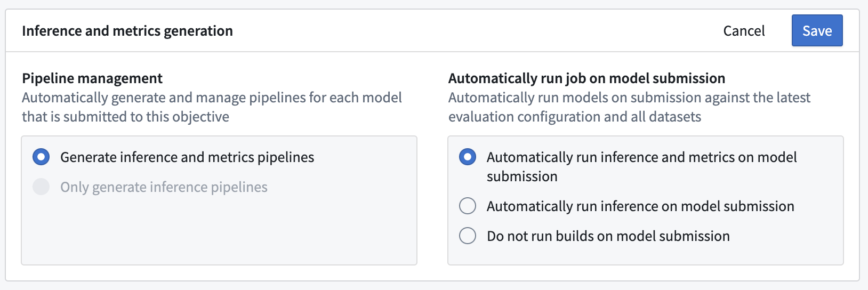Click the Pipeline management description paragraph

212,107
